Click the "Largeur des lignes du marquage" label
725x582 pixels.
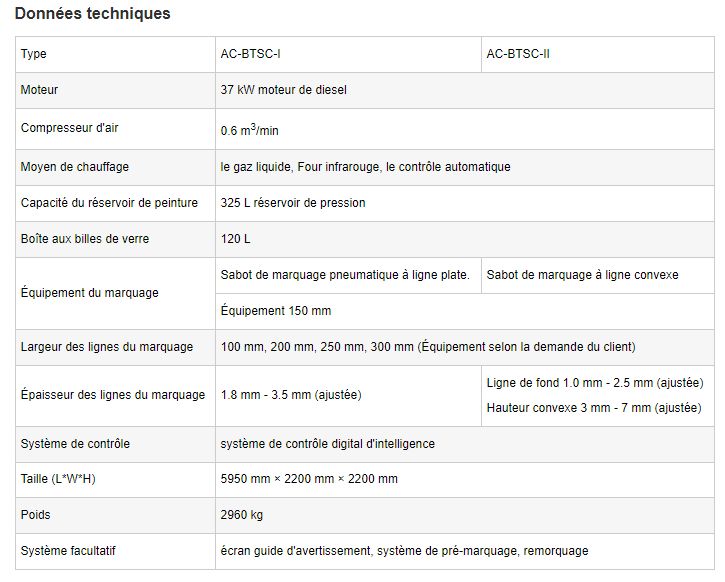point(107,347)
